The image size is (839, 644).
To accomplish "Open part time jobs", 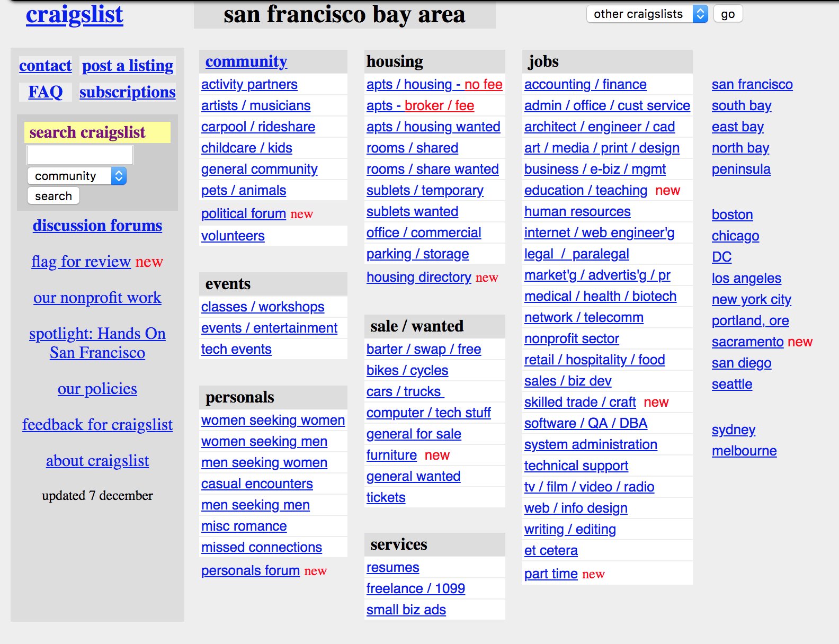I will 551,574.
